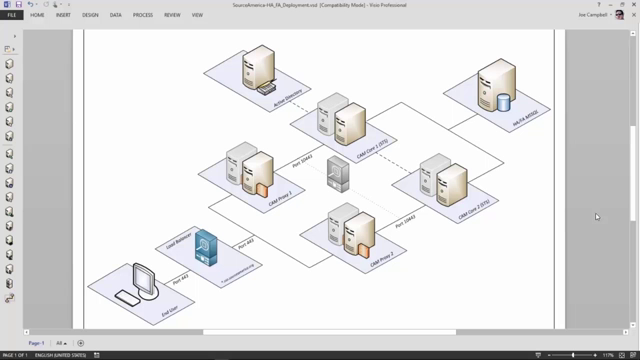Pick the topmost server shape in stencil sidebar
This screenshot has height=360, width=640.
coord(9,64)
